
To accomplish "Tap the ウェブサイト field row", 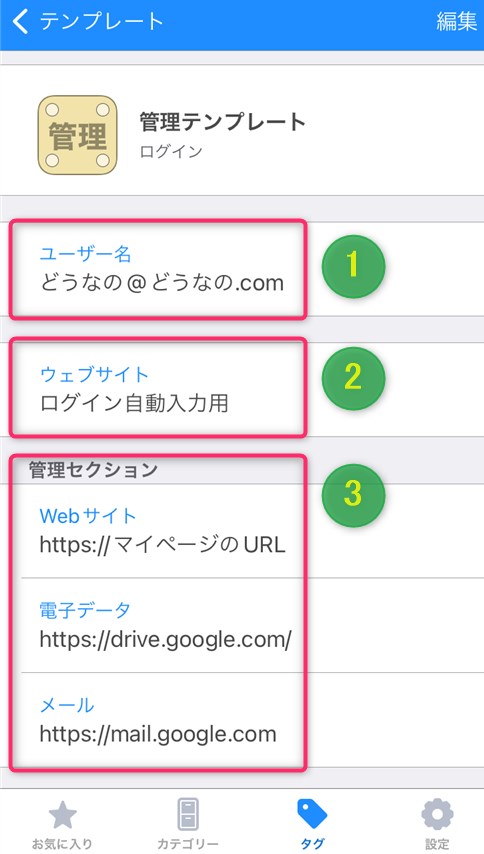I will pos(242,389).
